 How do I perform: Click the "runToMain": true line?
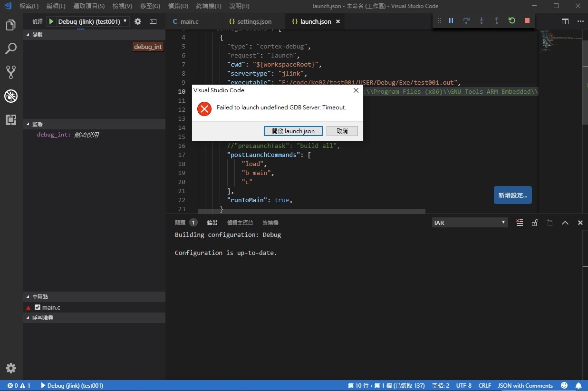pyautogui.click(x=260, y=200)
